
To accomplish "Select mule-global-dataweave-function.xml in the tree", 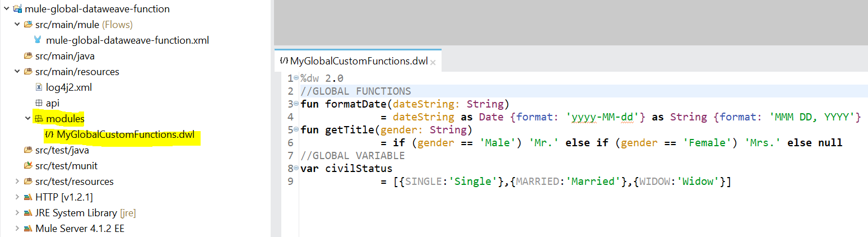I will 127,40.
